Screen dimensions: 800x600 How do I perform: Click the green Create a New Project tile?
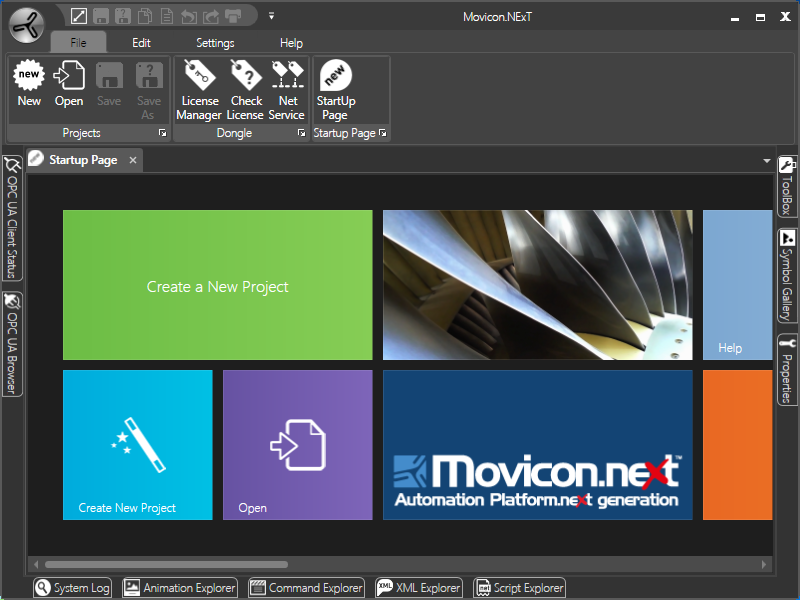coord(217,285)
